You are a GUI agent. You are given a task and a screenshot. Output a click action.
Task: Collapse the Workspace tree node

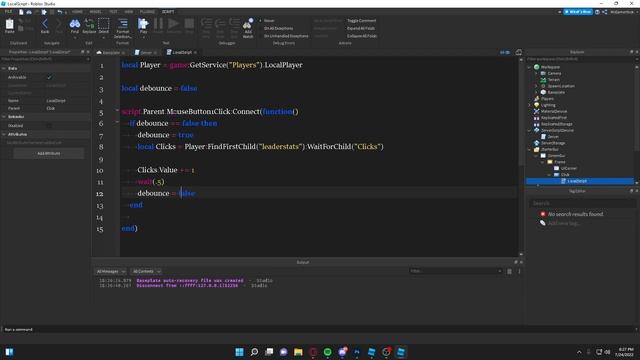pos(529,67)
